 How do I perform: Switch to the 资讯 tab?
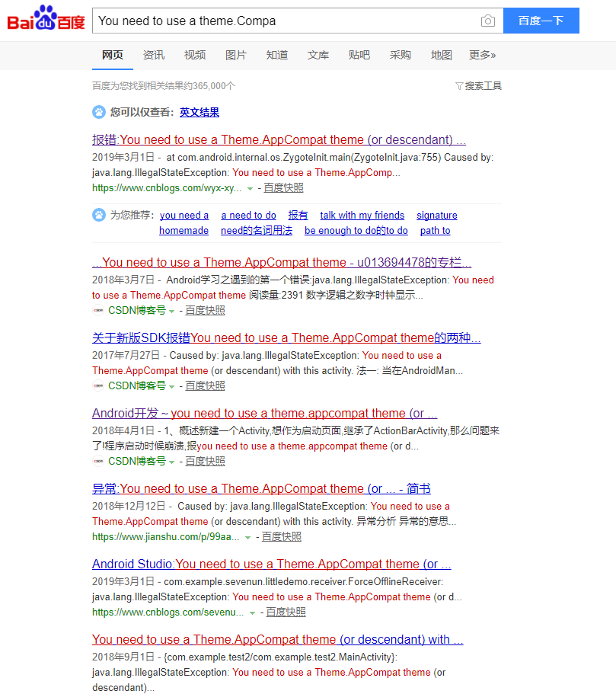pyautogui.click(x=154, y=55)
